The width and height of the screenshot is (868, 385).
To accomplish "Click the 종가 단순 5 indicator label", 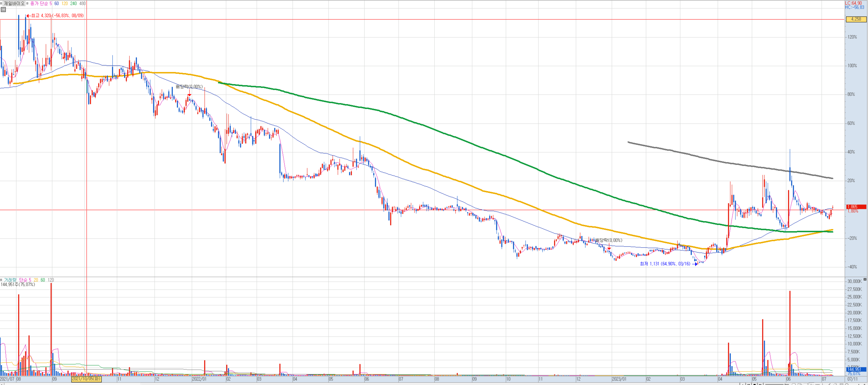I will click(41, 3).
